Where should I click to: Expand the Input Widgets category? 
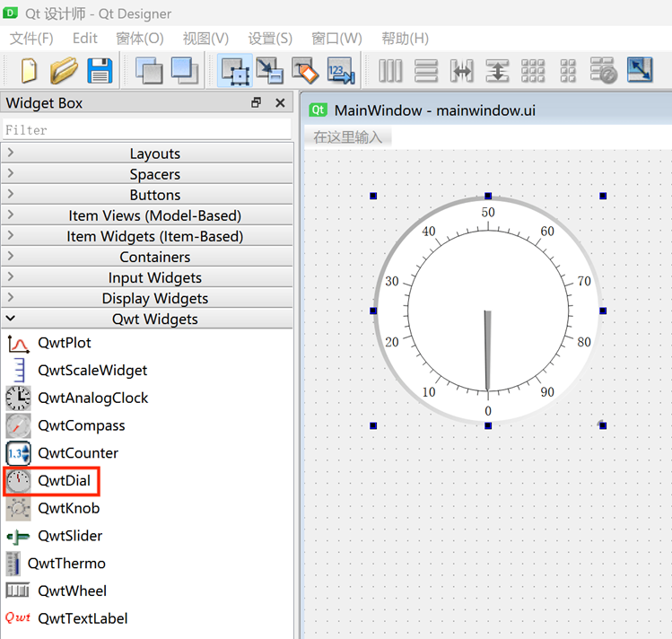coord(147,277)
